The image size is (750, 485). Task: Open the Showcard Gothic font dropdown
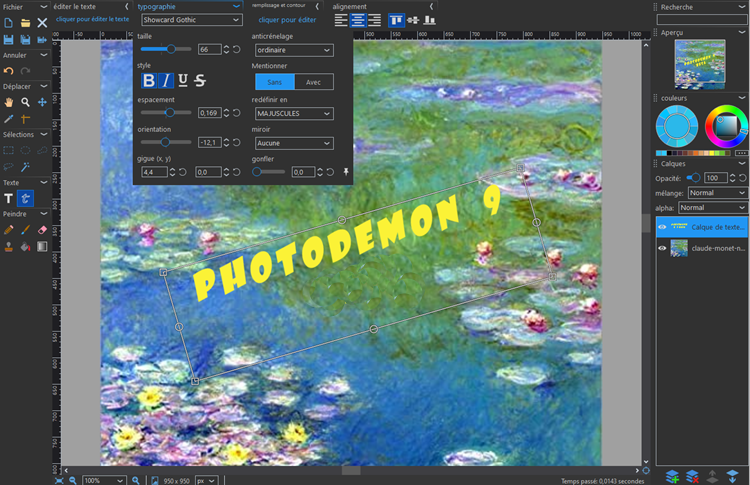click(191, 20)
